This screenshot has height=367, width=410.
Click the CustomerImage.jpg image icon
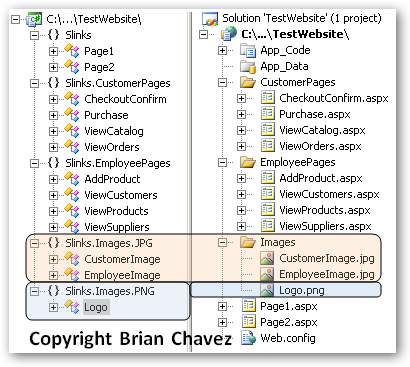tap(267, 258)
